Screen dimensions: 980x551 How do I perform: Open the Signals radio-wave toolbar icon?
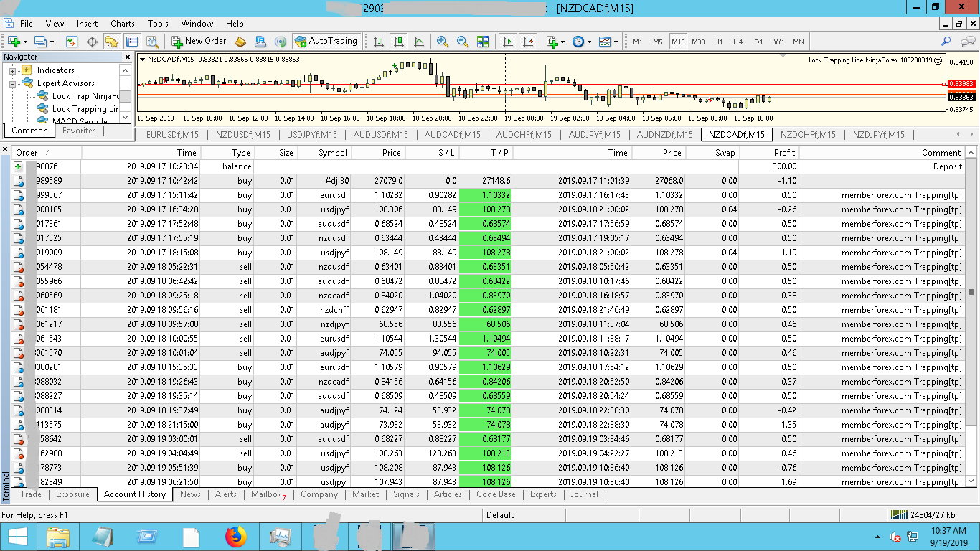(281, 42)
